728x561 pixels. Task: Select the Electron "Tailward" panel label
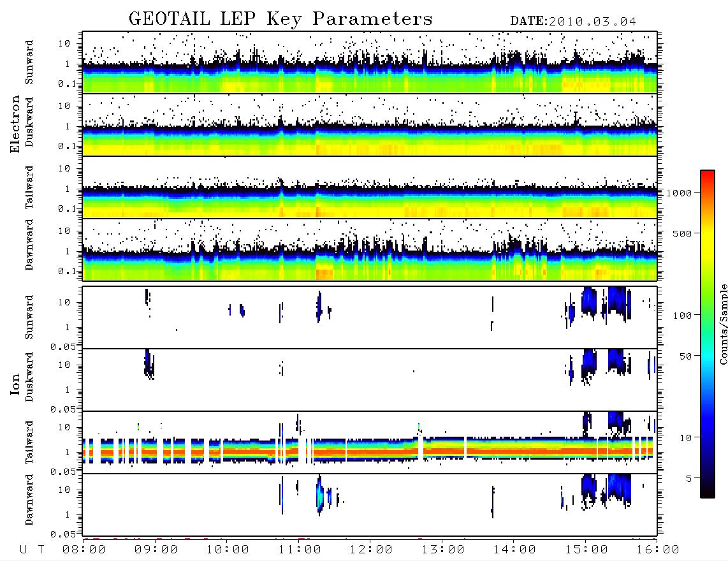click(29, 187)
